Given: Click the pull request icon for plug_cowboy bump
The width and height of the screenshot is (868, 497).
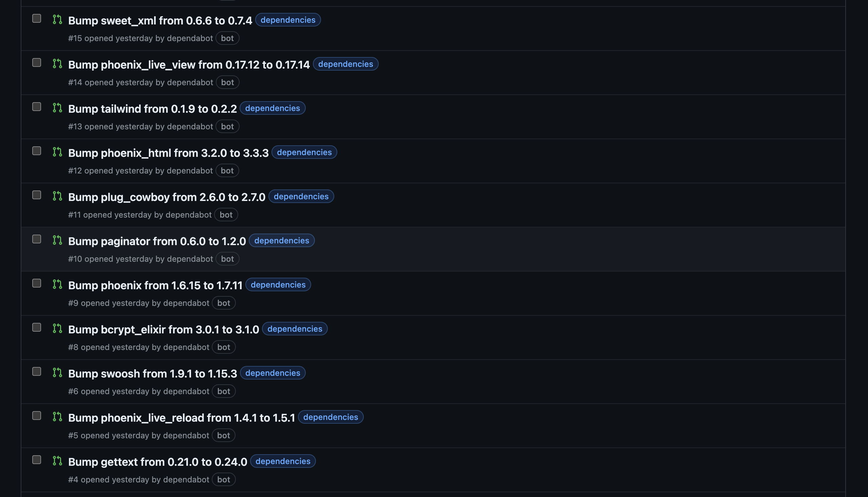Looking at the screenshot, I should click(x=57, y=196).
